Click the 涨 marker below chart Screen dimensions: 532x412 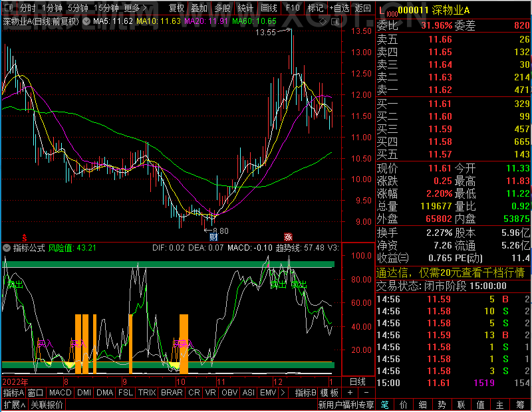[x=288, y=237]
